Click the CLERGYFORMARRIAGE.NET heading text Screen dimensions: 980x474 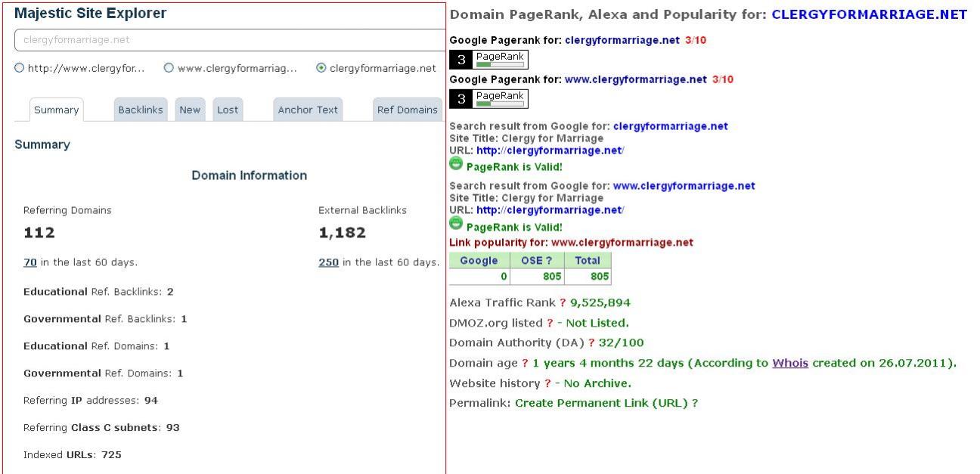coord(870,14)
